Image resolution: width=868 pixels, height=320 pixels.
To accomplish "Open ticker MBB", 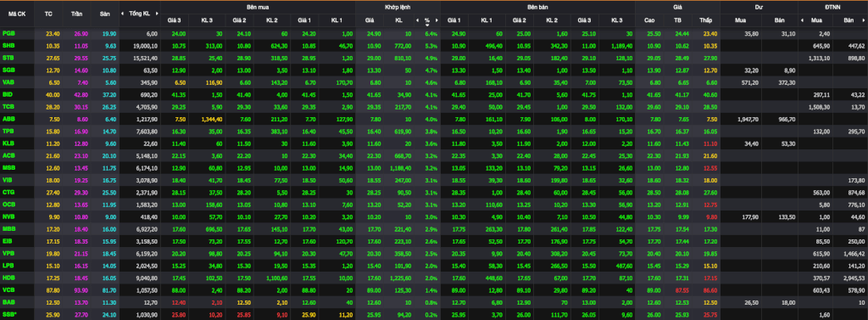I will coord(8,228).
